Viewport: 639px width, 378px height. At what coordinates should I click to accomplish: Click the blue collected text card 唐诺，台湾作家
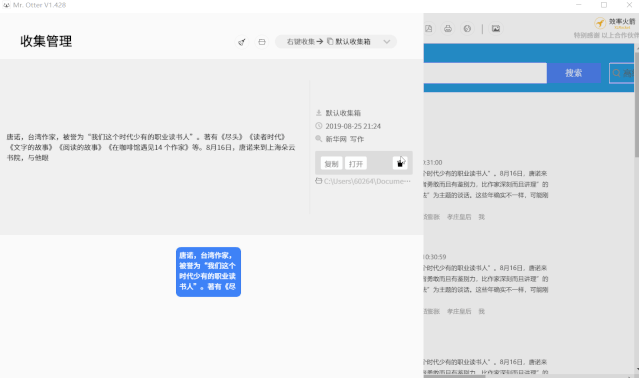pyautogui.click(x=208, y=272)
